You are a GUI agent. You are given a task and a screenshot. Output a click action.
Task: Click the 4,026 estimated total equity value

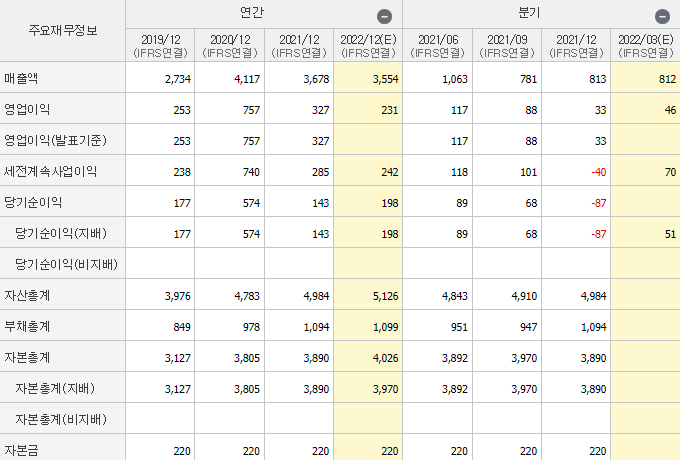pyautogui.click(x=385, y=358)
